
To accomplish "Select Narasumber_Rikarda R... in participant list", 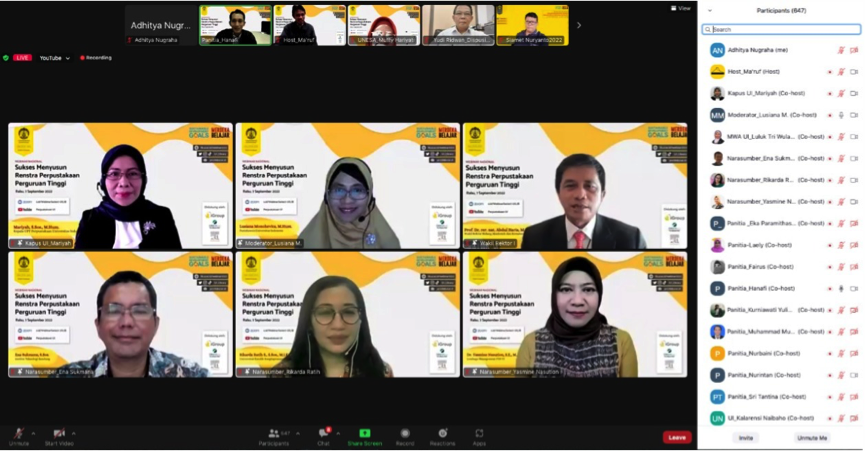I will coord(783,180).
